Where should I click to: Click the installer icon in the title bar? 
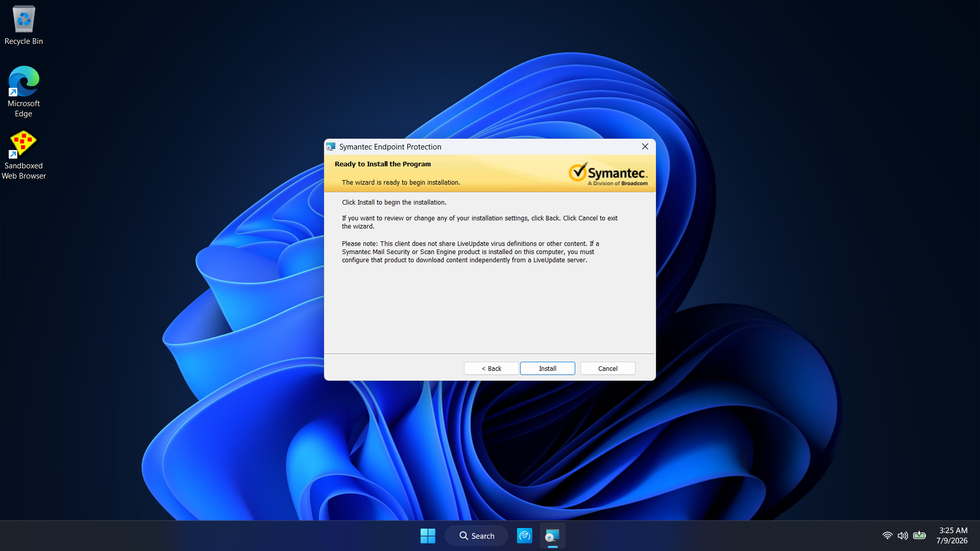click(x=331, y=146)
